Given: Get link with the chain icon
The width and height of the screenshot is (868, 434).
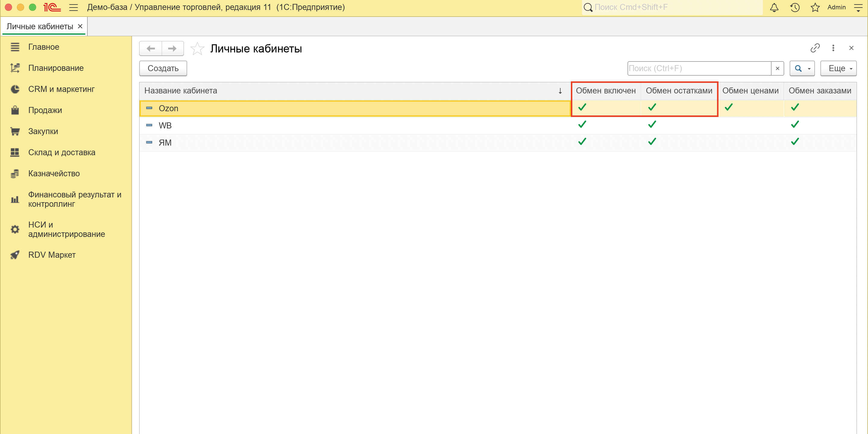Looking at the screenshot, I should click(815, 48).
